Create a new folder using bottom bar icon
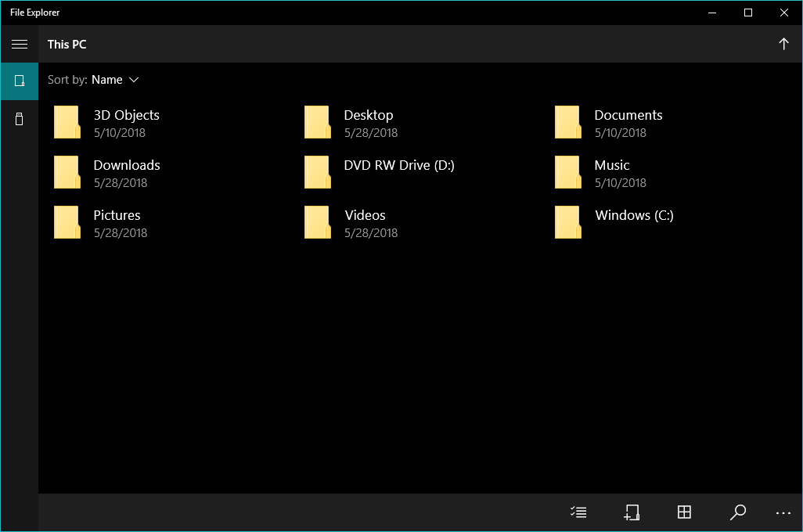Image resolution: width=803 pixels, height=532 pixels. click(632, 512)
